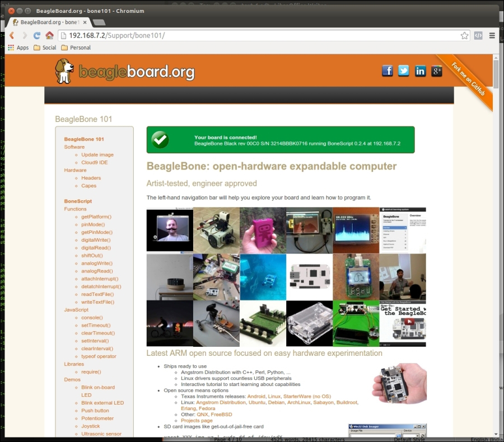This screenshot has height=442, width=504.
Task: Click the pink robot case thumbnail
Action: [x=263, y=231]
